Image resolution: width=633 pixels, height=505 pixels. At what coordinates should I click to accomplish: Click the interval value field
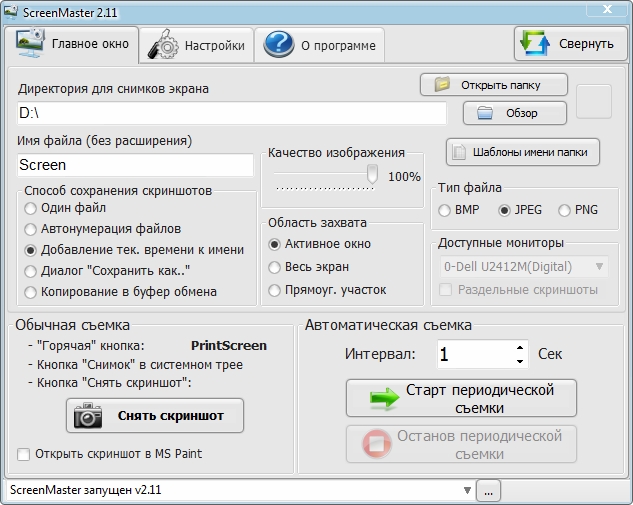pyautogui.click(x=476, y=354)
